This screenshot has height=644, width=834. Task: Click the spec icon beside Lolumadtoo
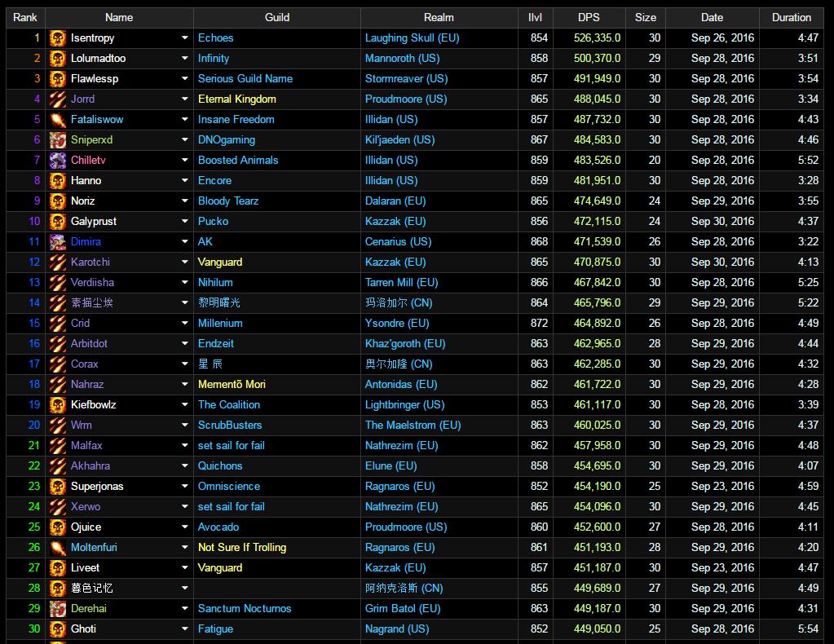pyautogui.click(x=57, y=59)
